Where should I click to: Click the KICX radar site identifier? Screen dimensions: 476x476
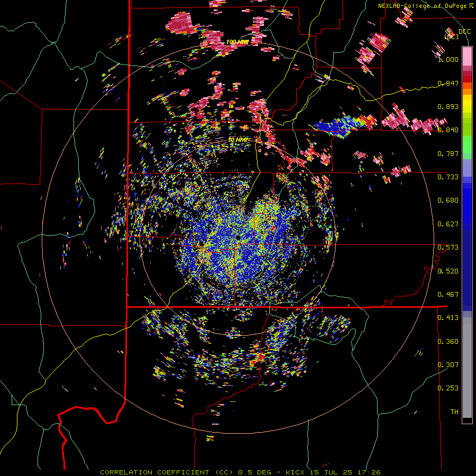[x=296, y=472]
